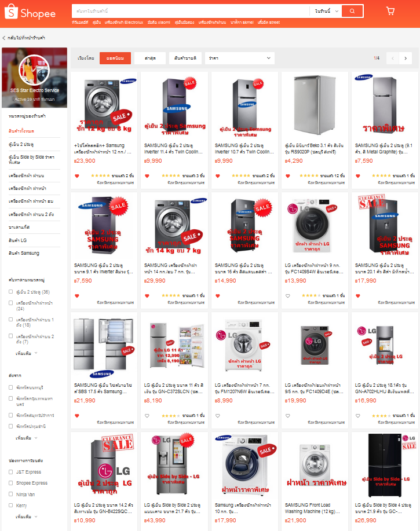Screen dimensions: 420x531
Task: Expand more shipping options under Kerry
Action: 27,517
